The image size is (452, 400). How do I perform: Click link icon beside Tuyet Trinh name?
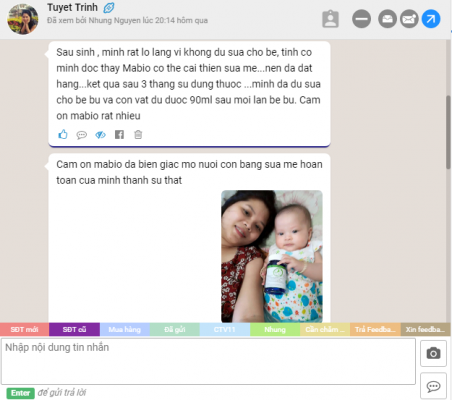(109, 8)
